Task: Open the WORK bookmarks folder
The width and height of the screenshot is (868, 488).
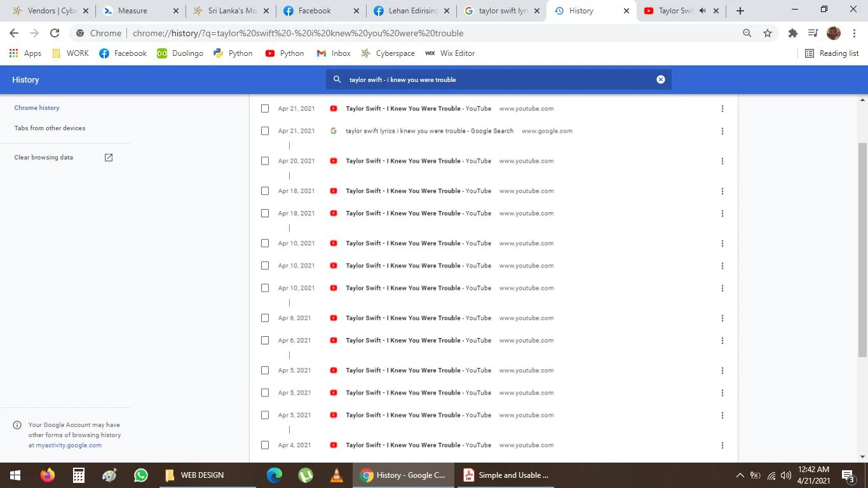Action: pos(71,53)
